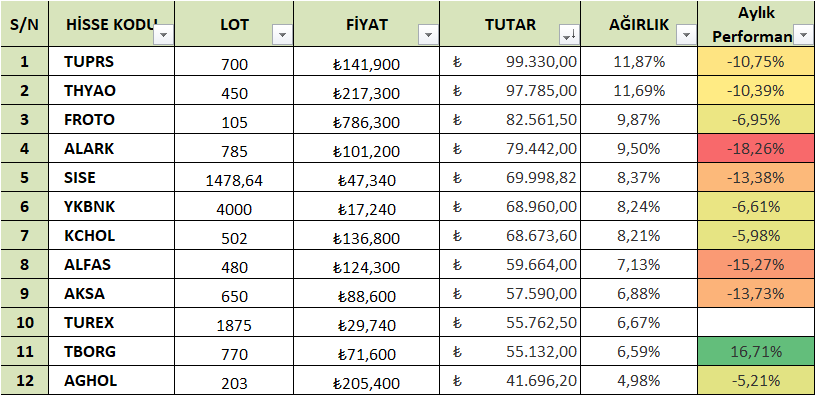Select the YKBNK tutar cell 68.960,00
Viewport: 815px width, 395px height.
pyautogui.click(x=510, y=207)
